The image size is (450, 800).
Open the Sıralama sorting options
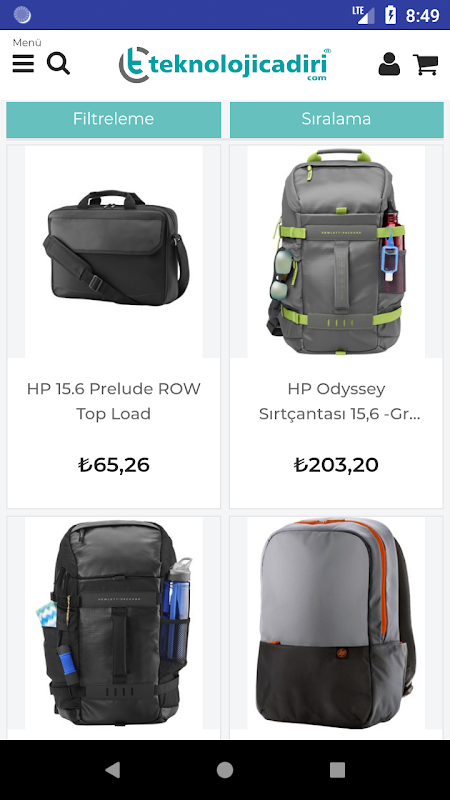(337, 119)
